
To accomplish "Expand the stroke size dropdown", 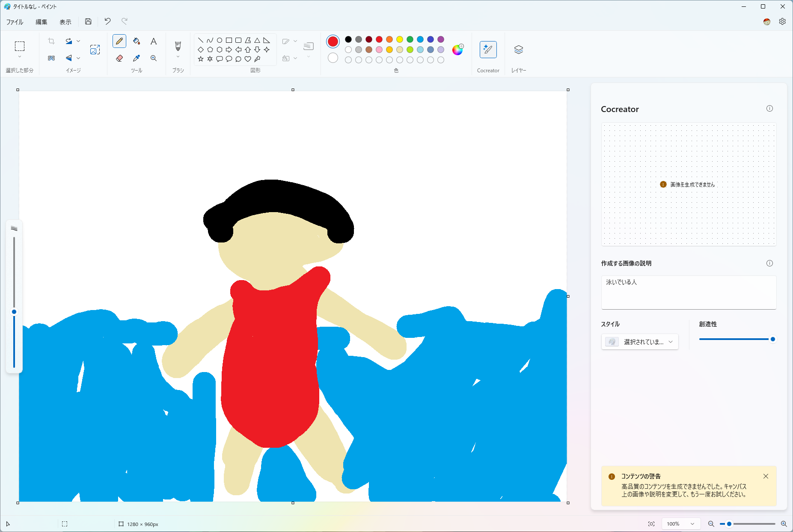I will pos(309,57).
